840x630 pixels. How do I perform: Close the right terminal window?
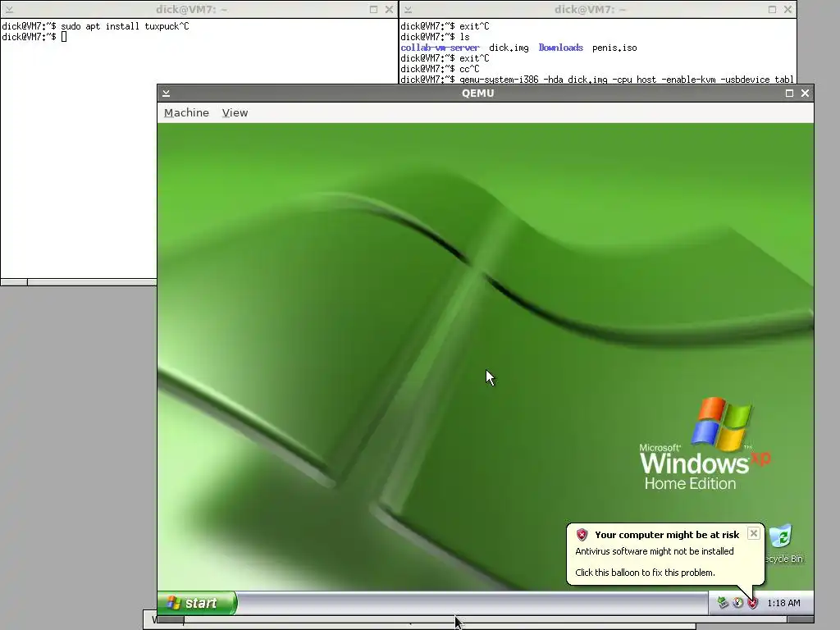(787, 10)
